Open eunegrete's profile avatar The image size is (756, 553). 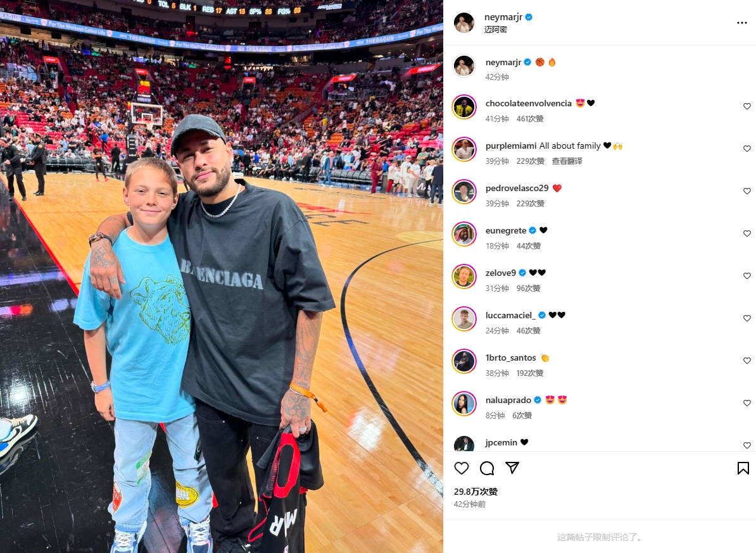point(464,234)
